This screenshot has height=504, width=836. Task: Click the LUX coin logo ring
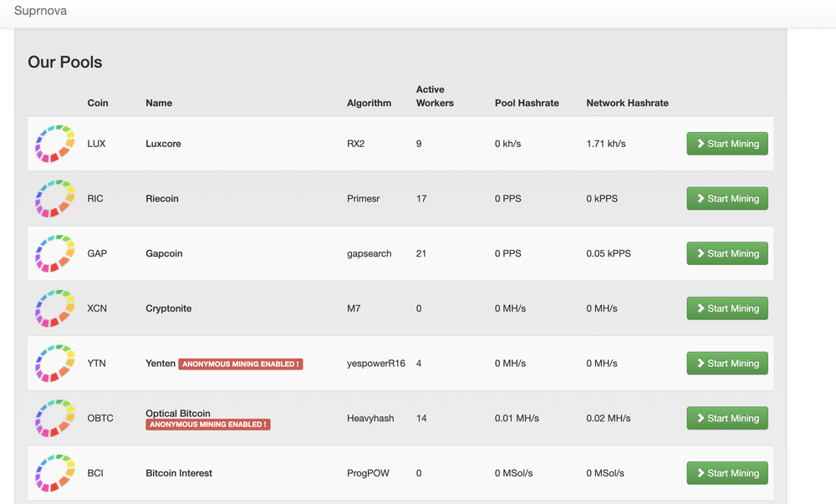pyautogui.click(x=55, y=143)
